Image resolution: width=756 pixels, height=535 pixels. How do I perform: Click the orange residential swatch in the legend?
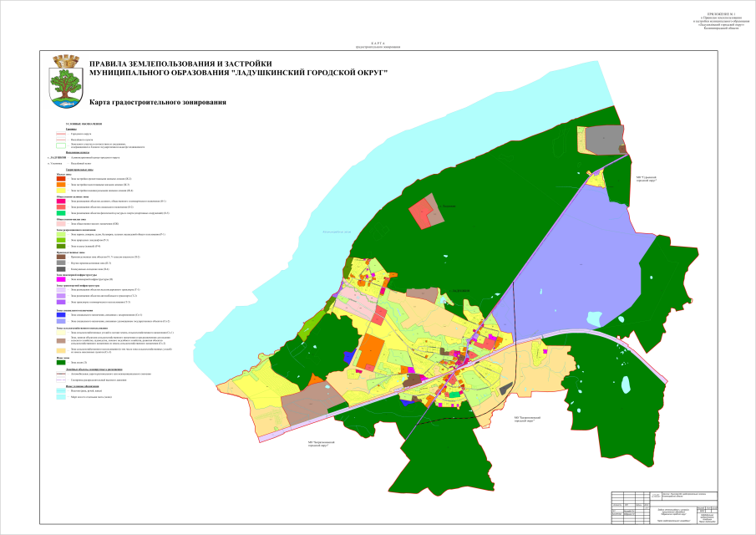[x=61, y=185]
